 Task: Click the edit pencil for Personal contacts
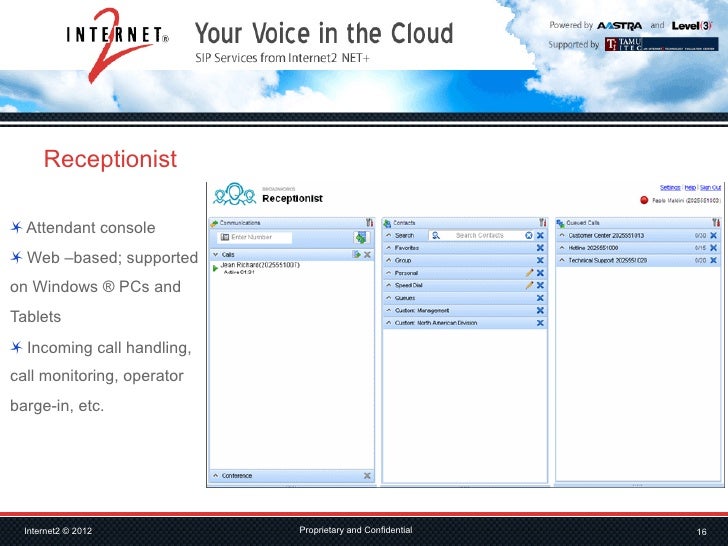coord(529,273)
